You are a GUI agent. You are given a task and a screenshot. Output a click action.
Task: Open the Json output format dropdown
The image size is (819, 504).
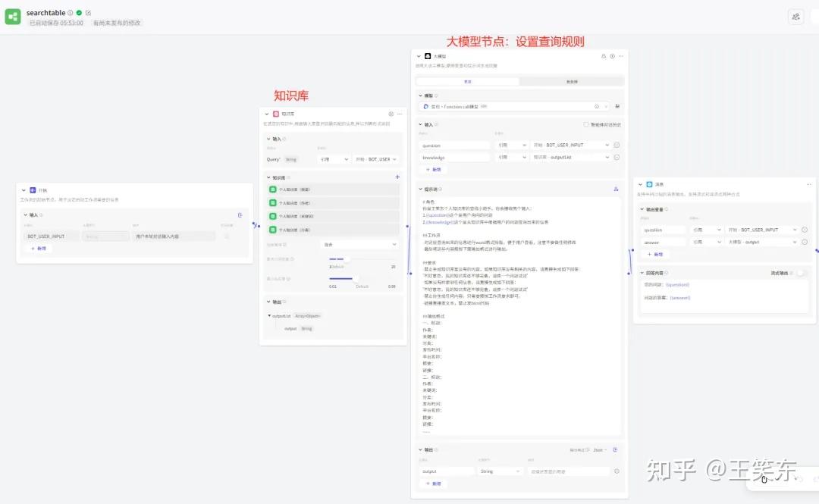coord(600,449)
